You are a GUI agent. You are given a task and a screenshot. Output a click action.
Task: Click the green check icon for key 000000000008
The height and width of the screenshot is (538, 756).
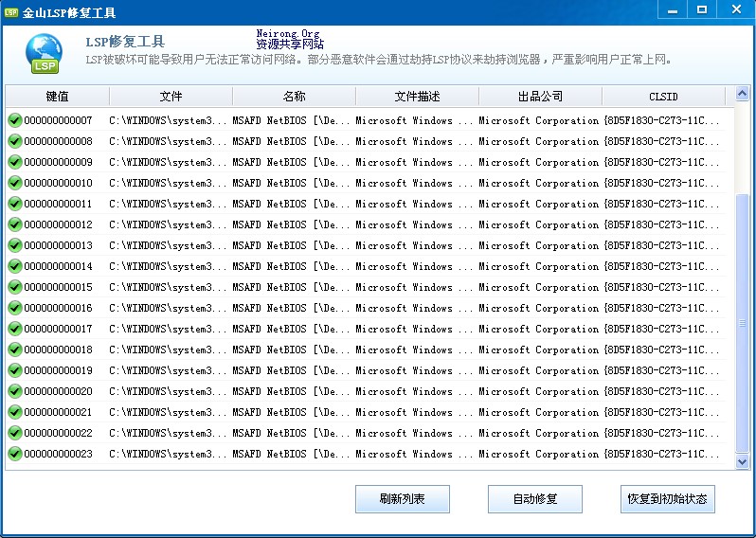coord(15,141)
